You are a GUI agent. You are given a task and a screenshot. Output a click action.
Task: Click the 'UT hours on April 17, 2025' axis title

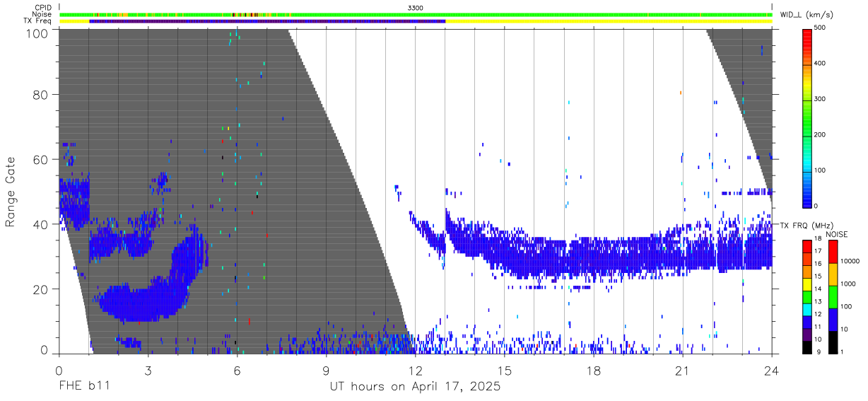[415, 387]
